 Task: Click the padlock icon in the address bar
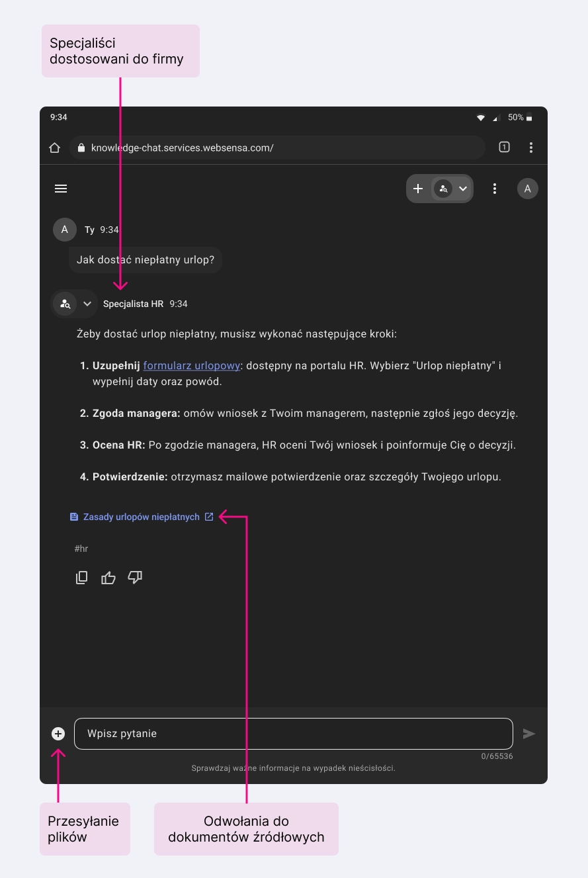point(81,147)
